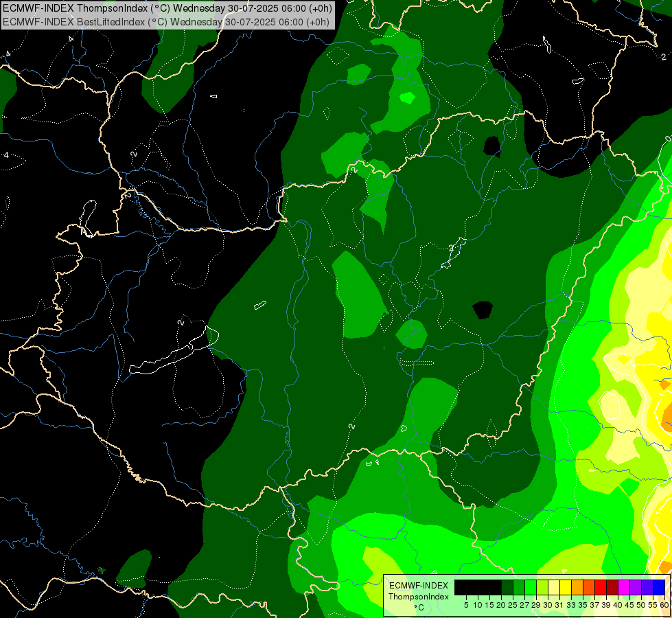Image resolution: width=672 pixels, height=618 pixels.
Task: Click the legend scale value '45'
Action: point(629,605)
